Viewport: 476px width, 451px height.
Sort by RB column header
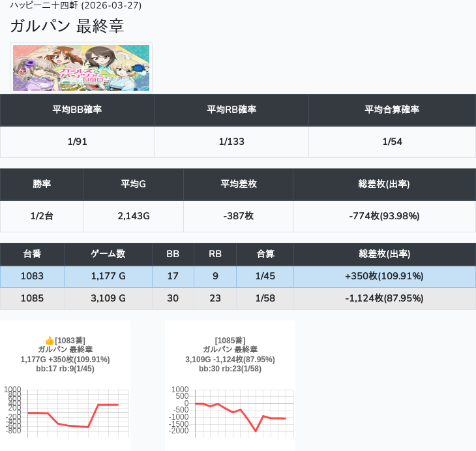click(x=215, y=254)
